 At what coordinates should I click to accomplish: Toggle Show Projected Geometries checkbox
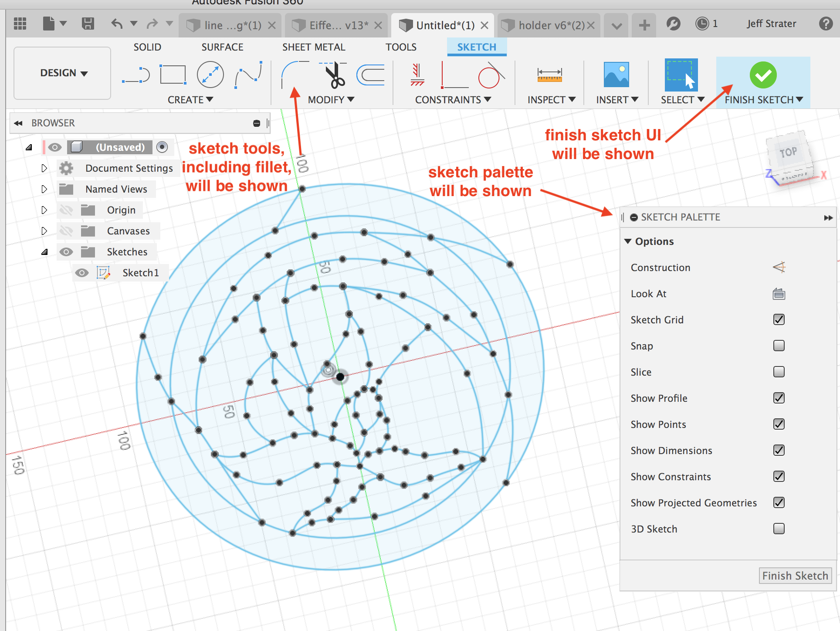click(779, 502)
